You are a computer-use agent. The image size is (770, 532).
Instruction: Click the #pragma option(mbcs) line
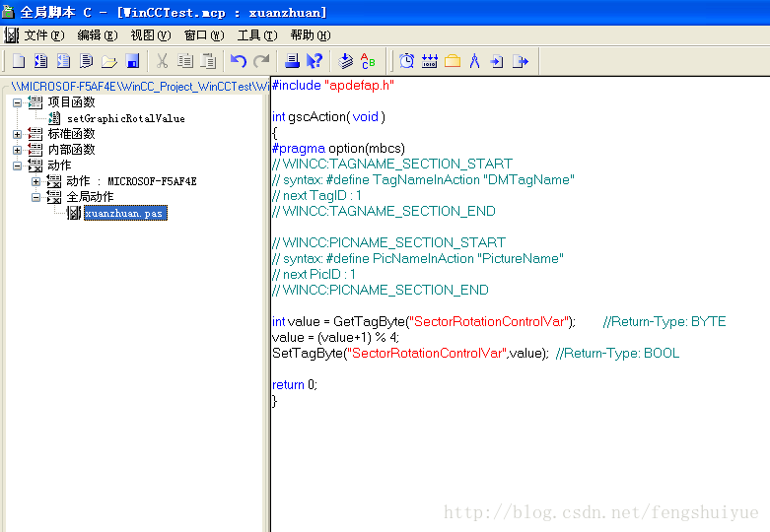click(x=338, y=148)
